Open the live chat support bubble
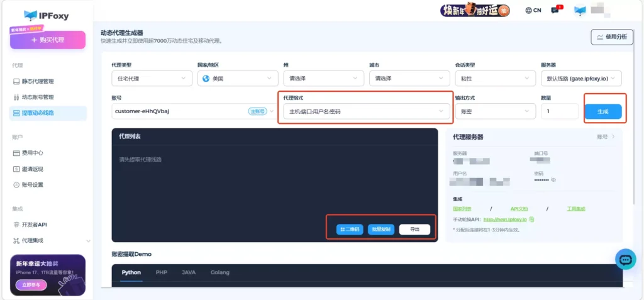The height and width of the screenshot is (300, 644). tap(625, 259)
